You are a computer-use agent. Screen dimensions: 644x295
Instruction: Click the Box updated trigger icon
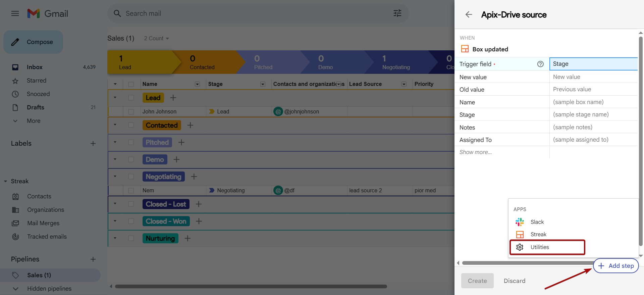tap(465, 49)
